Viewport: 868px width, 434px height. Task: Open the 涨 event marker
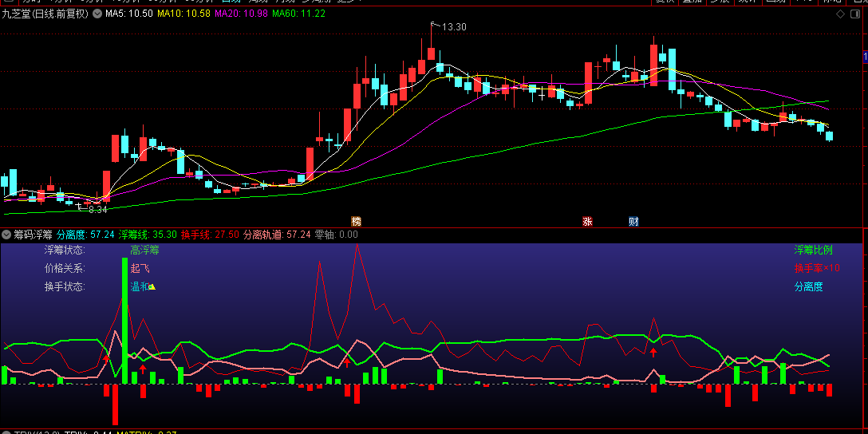[x=587, y=222]
